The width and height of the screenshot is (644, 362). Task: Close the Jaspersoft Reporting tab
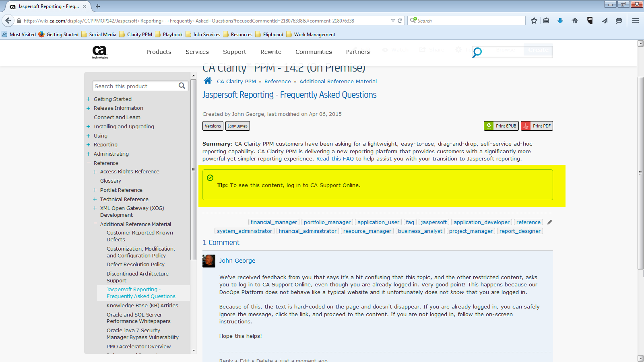click(85, 6)
